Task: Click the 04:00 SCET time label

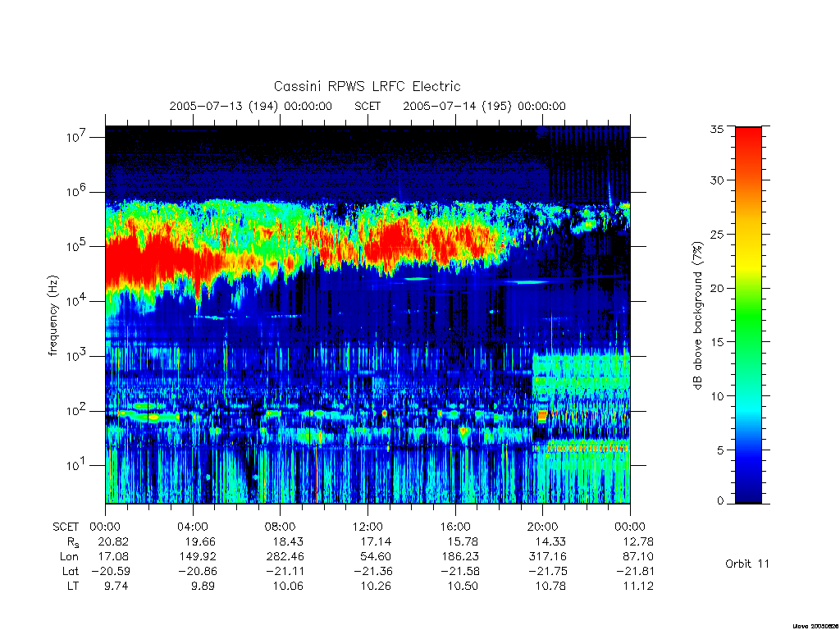Action: [193, 527]
